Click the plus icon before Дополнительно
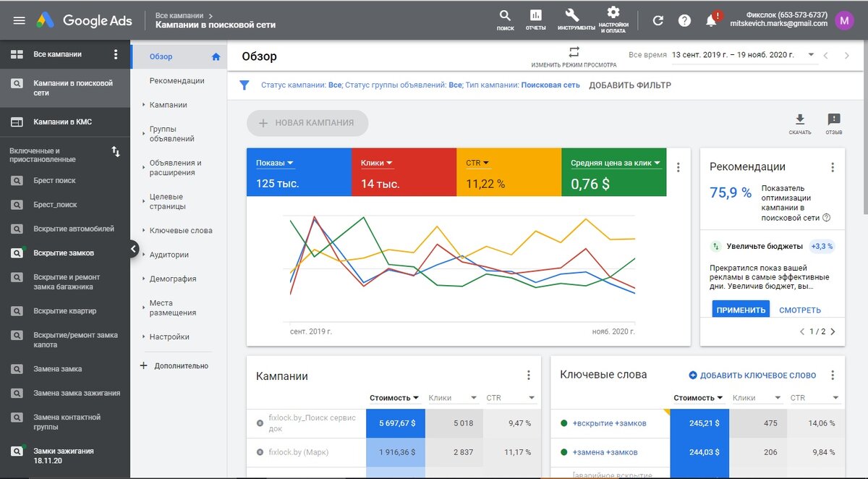Screen dimensions: 868x479 [143, 365]
